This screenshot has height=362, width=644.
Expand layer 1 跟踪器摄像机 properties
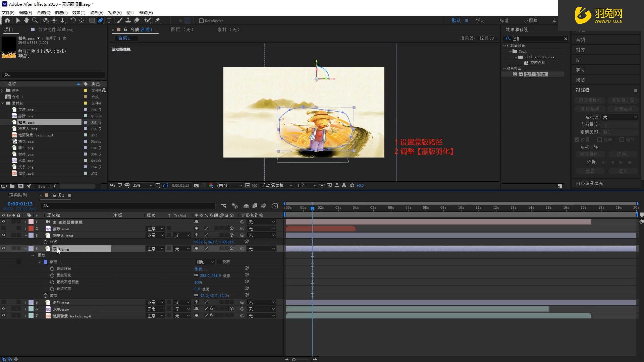point(25,222)
